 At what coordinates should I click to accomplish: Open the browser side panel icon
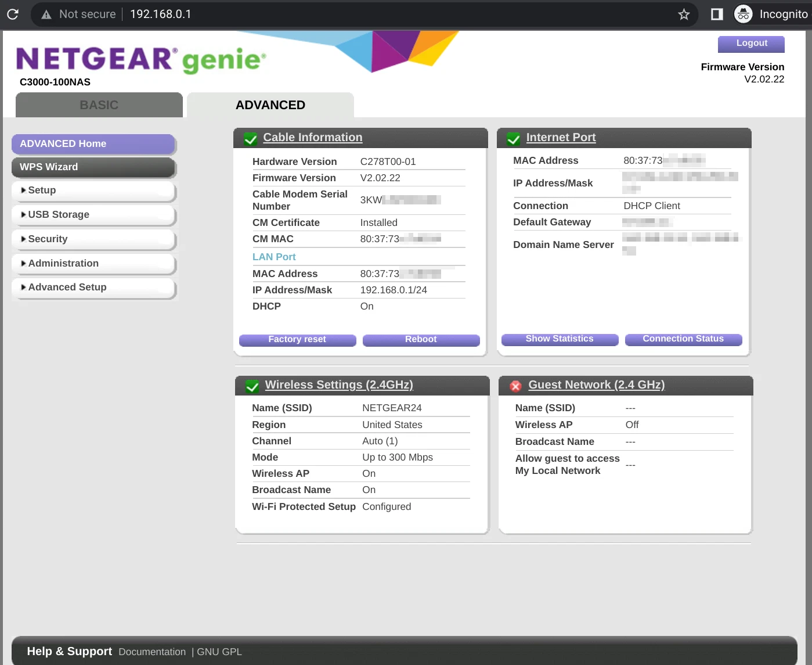[x=717, y=14]
